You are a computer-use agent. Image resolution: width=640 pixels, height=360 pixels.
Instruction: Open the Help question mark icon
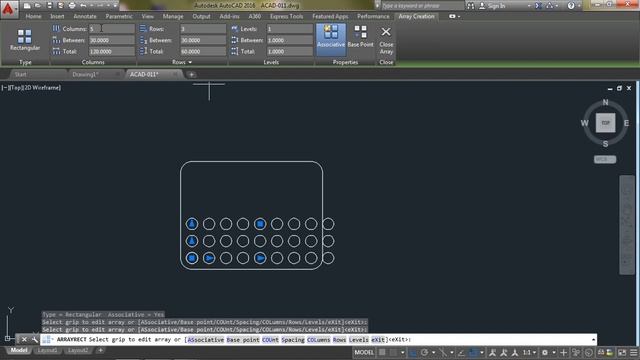pyautogui.click(x=571, y=6)
